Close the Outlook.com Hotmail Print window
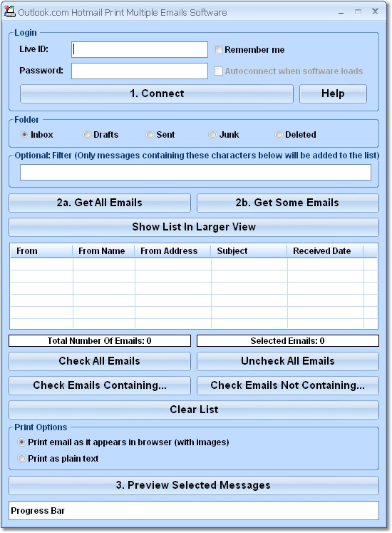This screenshot has width=392, height=533. pyautogui.click(x=375, y=11)
